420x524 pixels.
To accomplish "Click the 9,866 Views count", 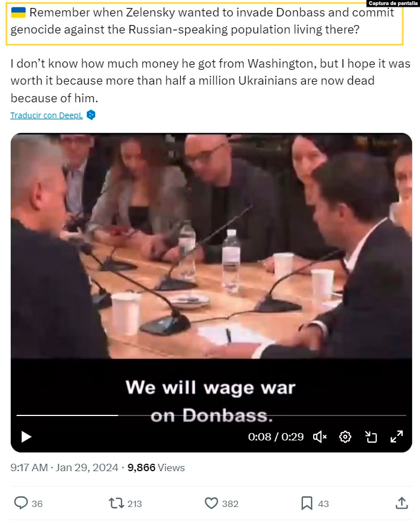I will [x=156, y=468].
